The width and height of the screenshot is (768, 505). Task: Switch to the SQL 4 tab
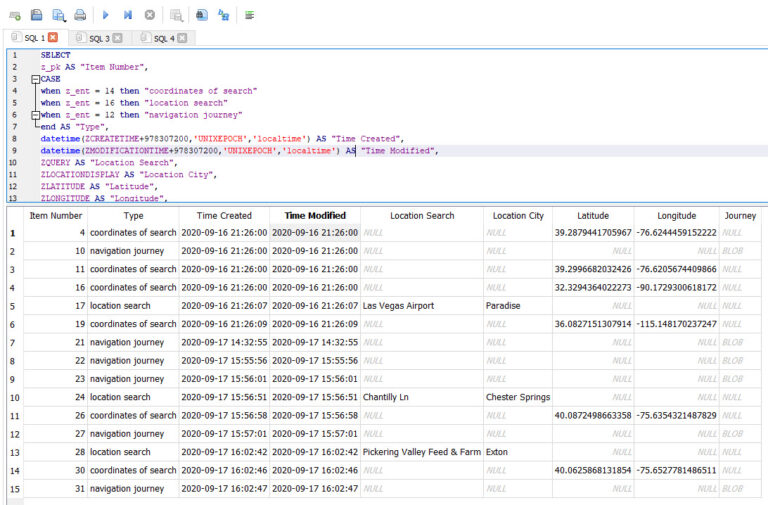click(159, 38)
